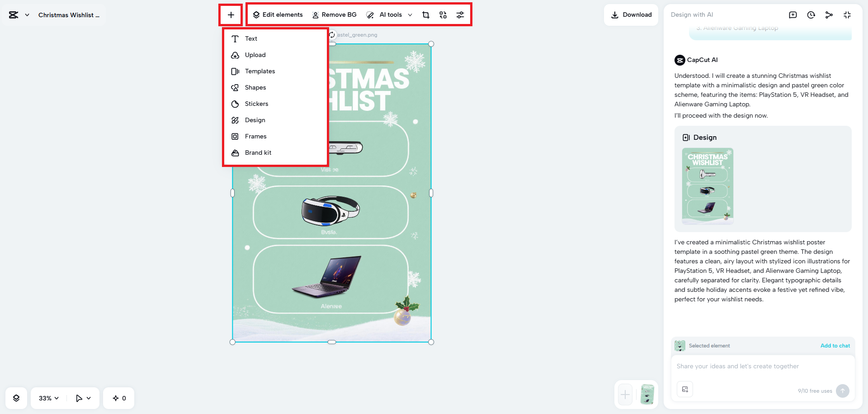Collapse the Design with AI panel

[x=847, y=14]
